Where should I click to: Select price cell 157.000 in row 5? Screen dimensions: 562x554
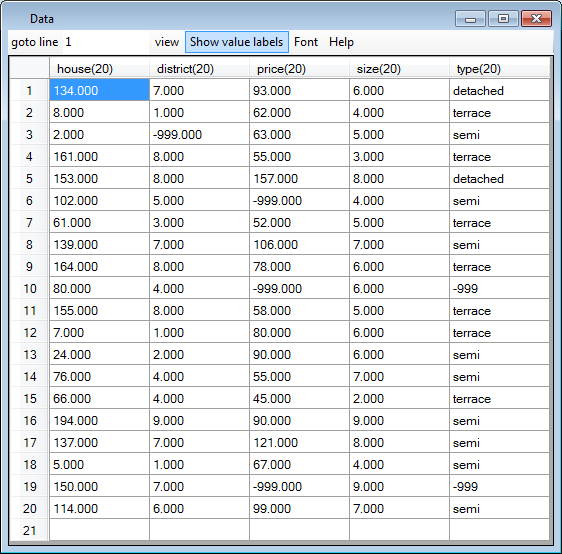[299, 178]
